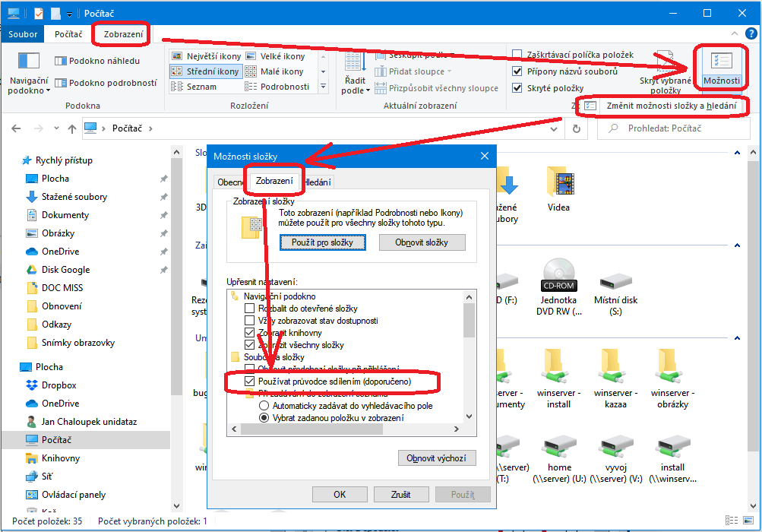
Task: Open Stažené soubory in quick access
Action: point(74,197)
